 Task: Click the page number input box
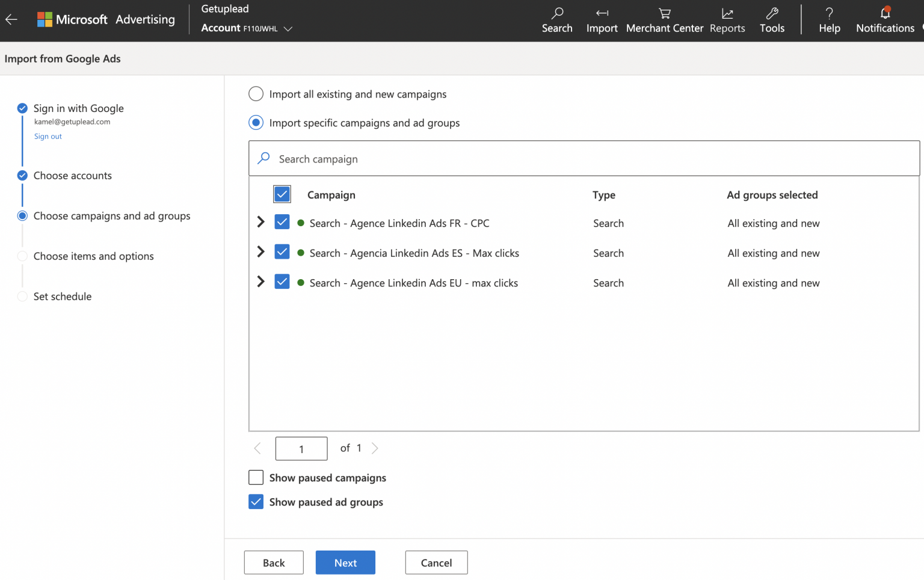pyautogui.click(x=301, y=448)
